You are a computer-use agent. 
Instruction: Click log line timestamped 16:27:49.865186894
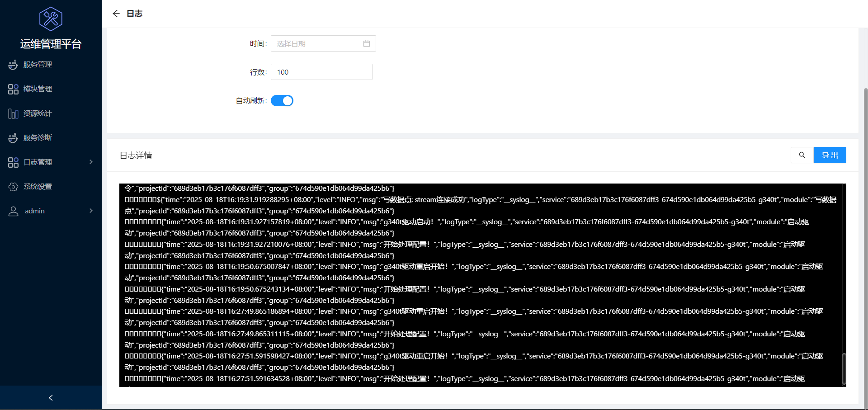[474, 317]
